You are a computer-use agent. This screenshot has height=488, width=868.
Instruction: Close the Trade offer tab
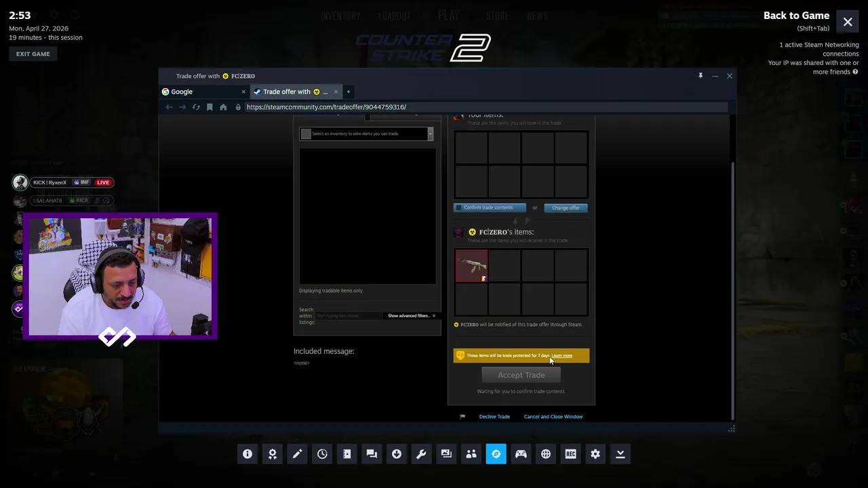pyautogui.click(x=336, y=91)
